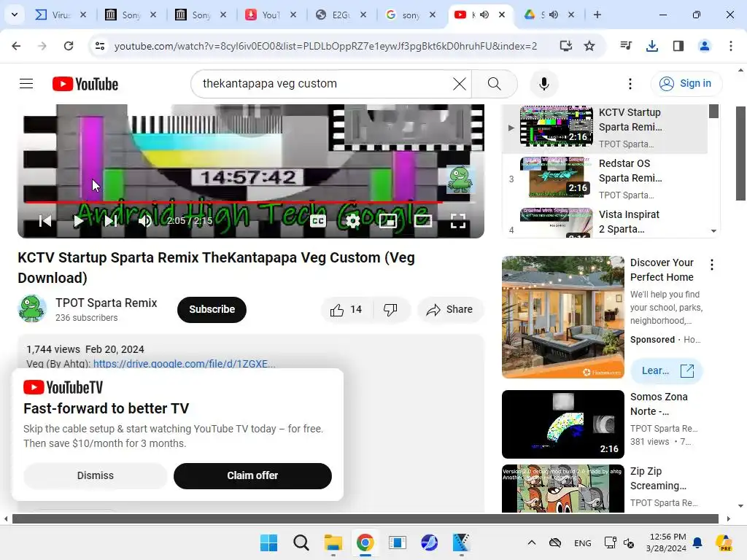Skip to previous video in player

(45, 221)
